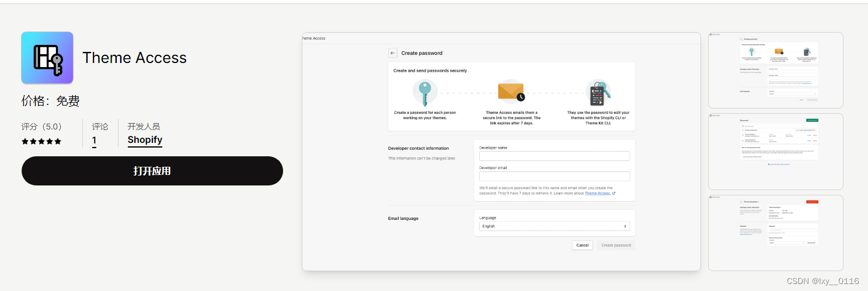868x291 pixels.
Task: Click the orange envelope illustration icon
Action: [x=511, y=92]
